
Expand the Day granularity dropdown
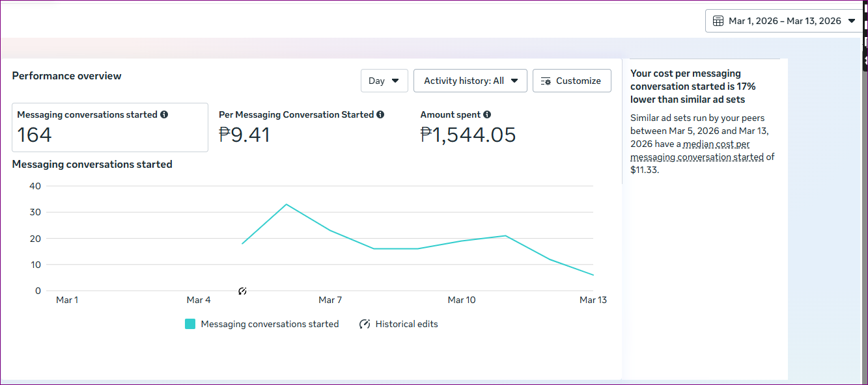pos(384,81)
